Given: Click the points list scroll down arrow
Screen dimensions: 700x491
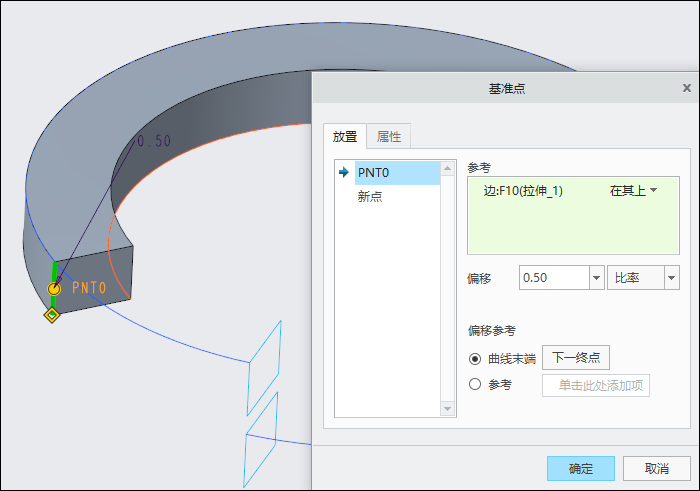Looking at the screenshot, I should (x=447, y=408).
